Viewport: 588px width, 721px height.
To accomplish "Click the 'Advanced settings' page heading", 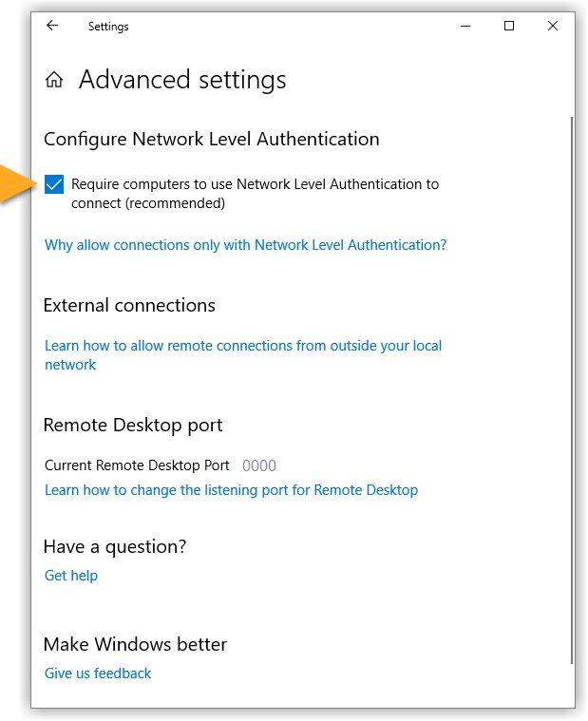I will coord(182,81).
